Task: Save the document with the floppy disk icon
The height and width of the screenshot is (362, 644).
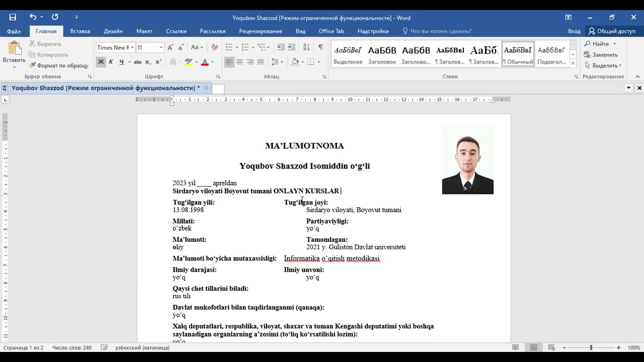Action: tap(13, 18)
